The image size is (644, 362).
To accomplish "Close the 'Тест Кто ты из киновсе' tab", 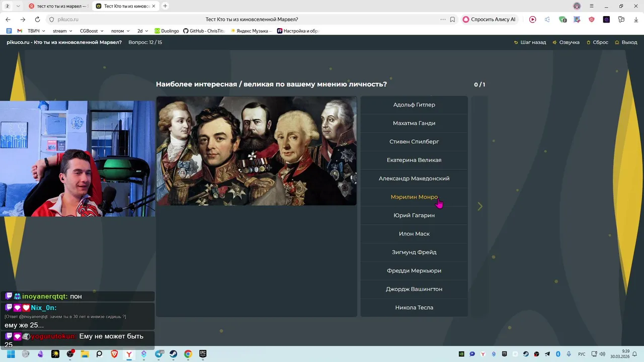I will point(154,6).
